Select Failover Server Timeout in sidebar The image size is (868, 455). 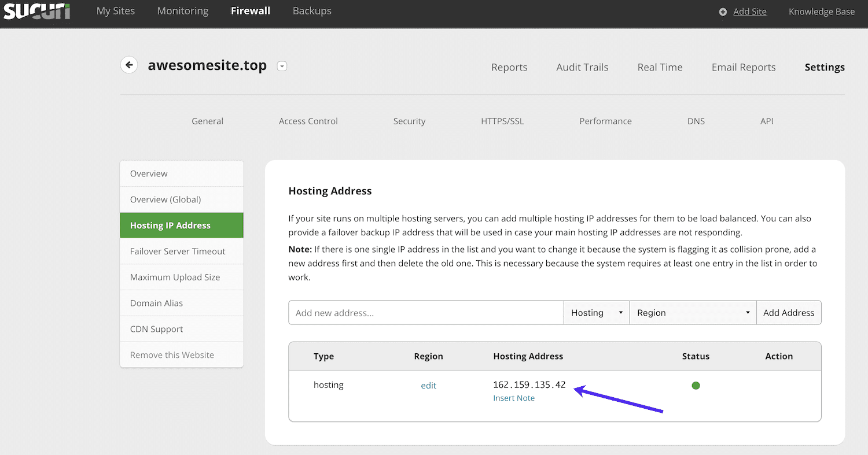pyautogui.click(x=178, y=251)
